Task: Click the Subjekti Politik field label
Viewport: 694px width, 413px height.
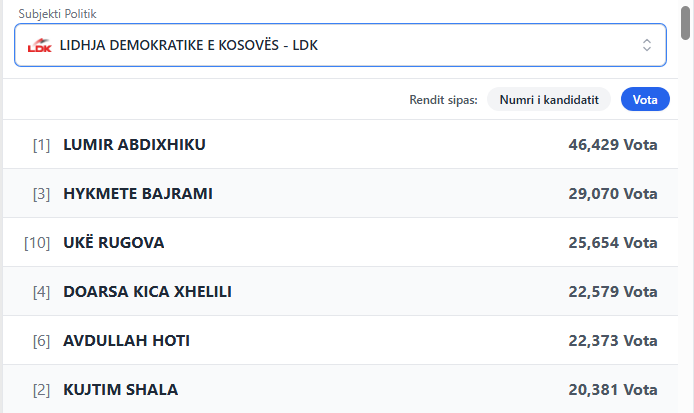Action: click(x=64, y=14)
